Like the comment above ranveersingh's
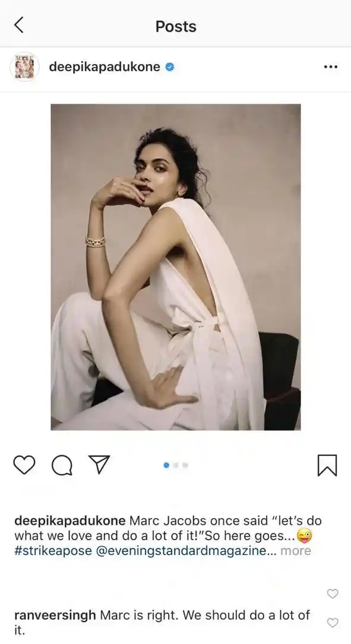The height and width of the screenshot is (644, 351). (333, 594)
